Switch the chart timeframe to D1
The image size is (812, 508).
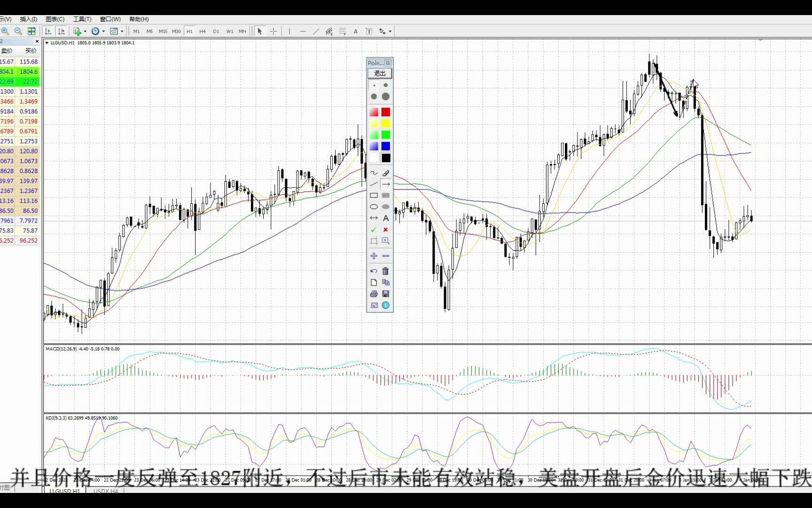coord(216,31)
